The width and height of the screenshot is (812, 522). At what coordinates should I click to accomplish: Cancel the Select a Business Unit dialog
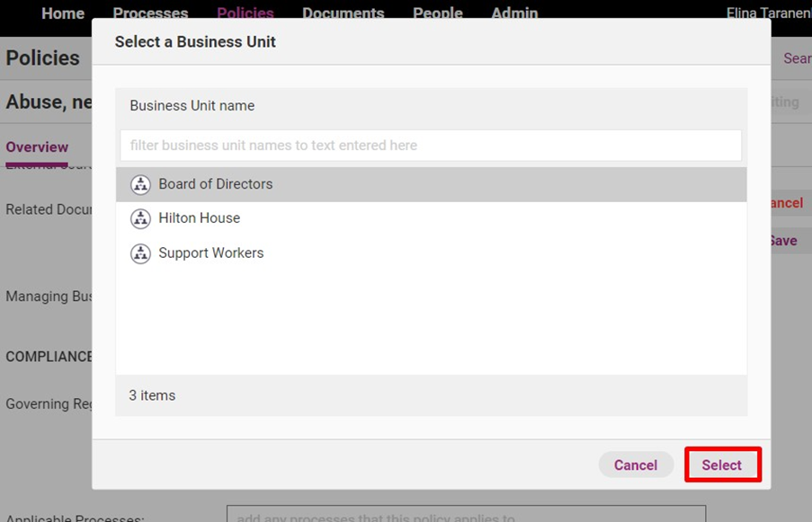click(636, 464)
